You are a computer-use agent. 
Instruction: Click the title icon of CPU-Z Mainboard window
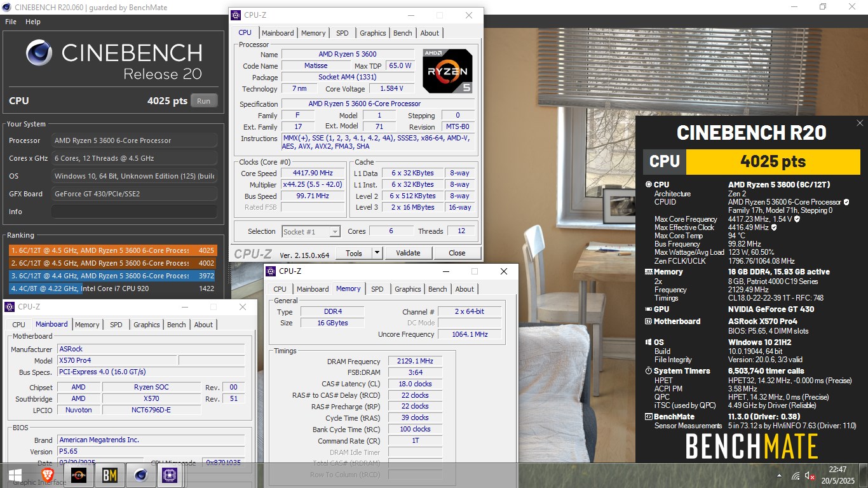10,307
